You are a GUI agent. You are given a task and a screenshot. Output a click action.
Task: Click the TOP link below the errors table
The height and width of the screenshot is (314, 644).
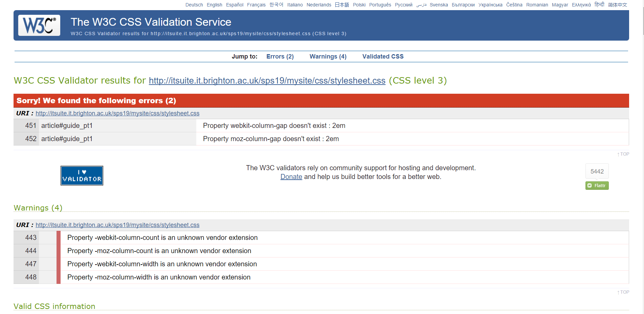(x=623, y=154)
